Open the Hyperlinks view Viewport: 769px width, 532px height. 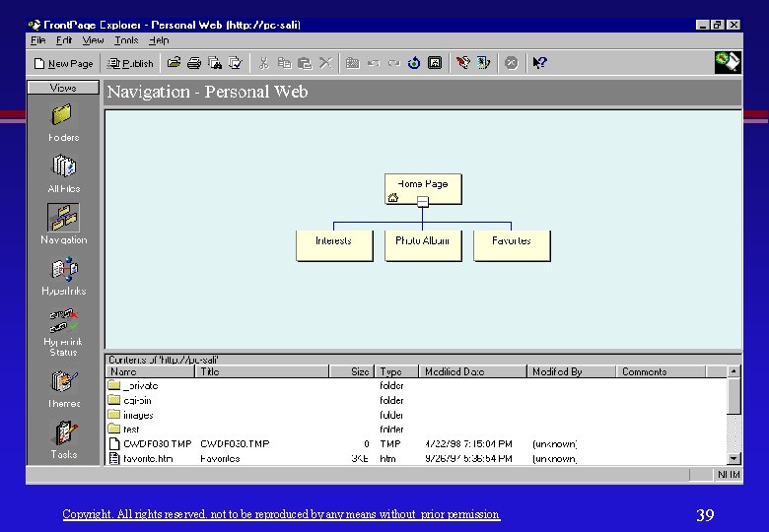coord(63,276)
